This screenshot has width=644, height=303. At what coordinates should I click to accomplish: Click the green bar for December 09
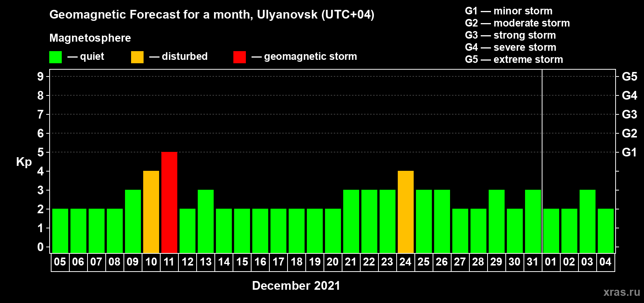133,221
